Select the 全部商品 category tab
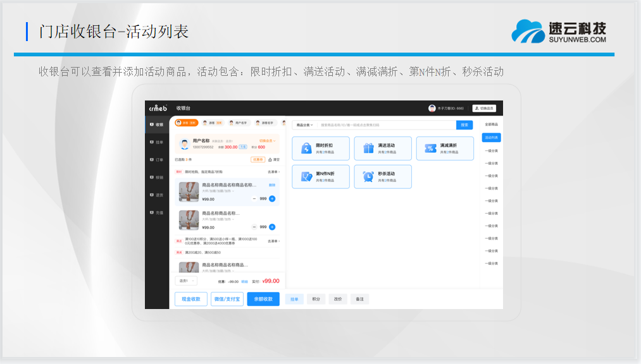This screenshot has height=364, width=641. tap(491, 124)
